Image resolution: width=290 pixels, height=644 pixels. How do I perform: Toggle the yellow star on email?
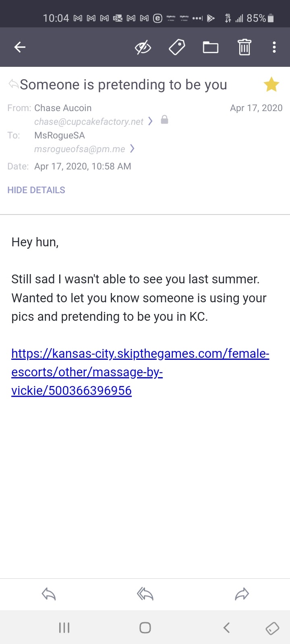(271, 85)
